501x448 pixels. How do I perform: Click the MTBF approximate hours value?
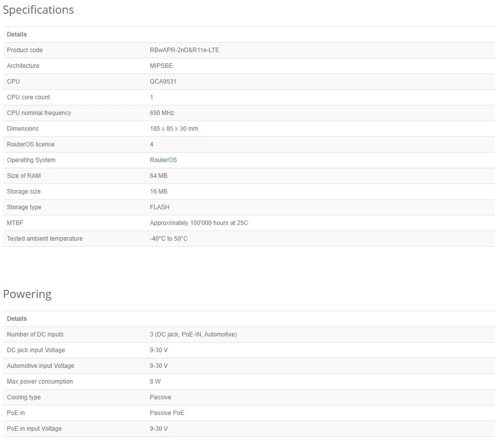pyautogui.click(x=199, y=223)
